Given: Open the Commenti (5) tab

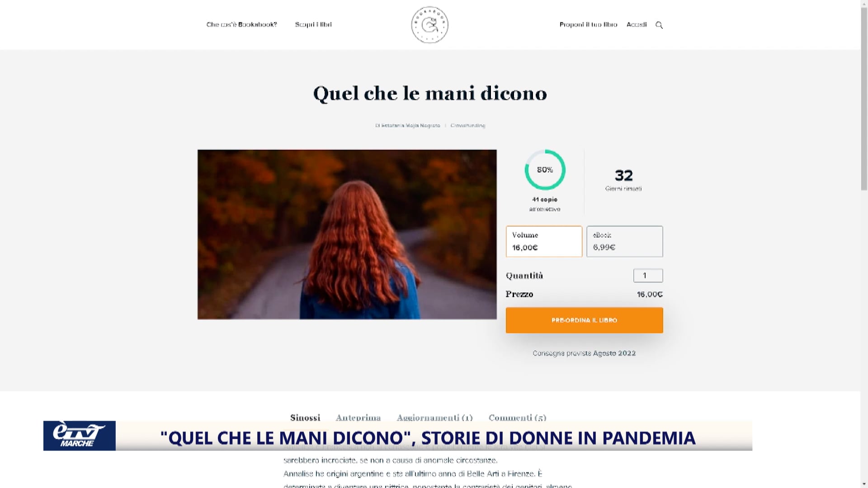Looking at the screenshot, I should tap(517, 418).
